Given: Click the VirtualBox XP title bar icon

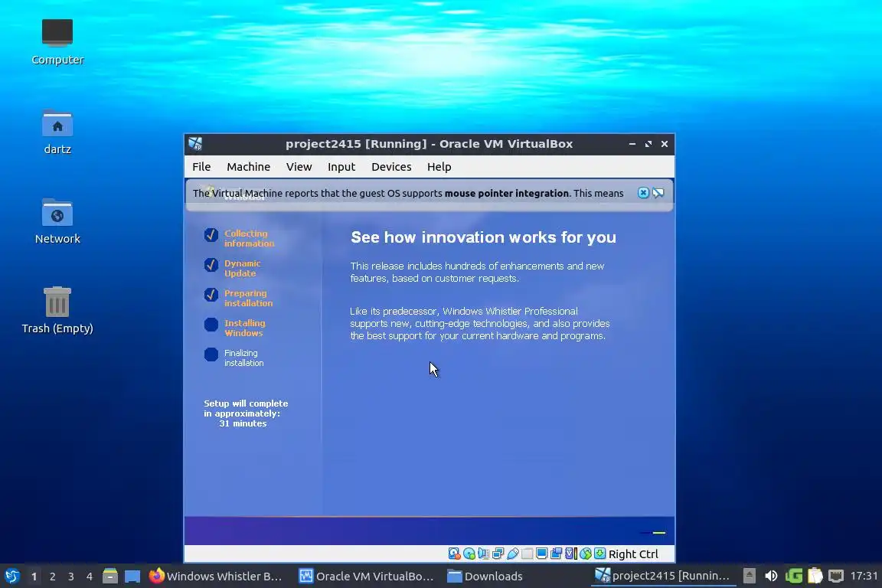Looking at the screenshot, I should pos(195,144).
